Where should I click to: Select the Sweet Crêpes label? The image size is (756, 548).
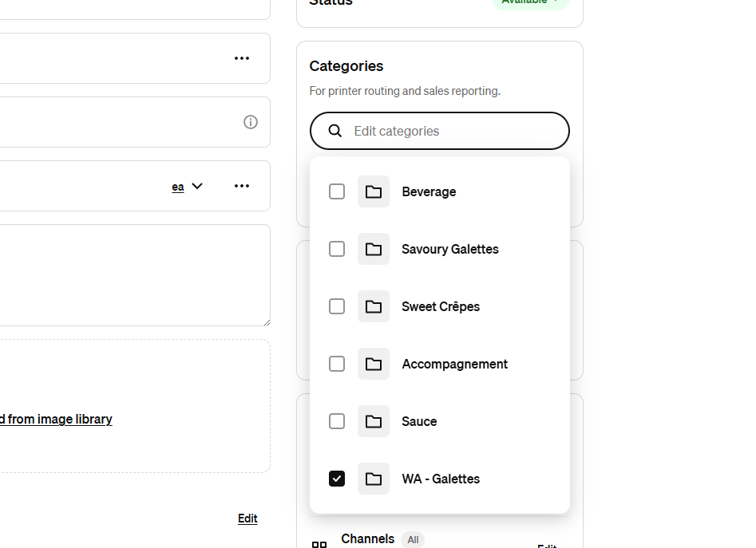coord(441,306)
